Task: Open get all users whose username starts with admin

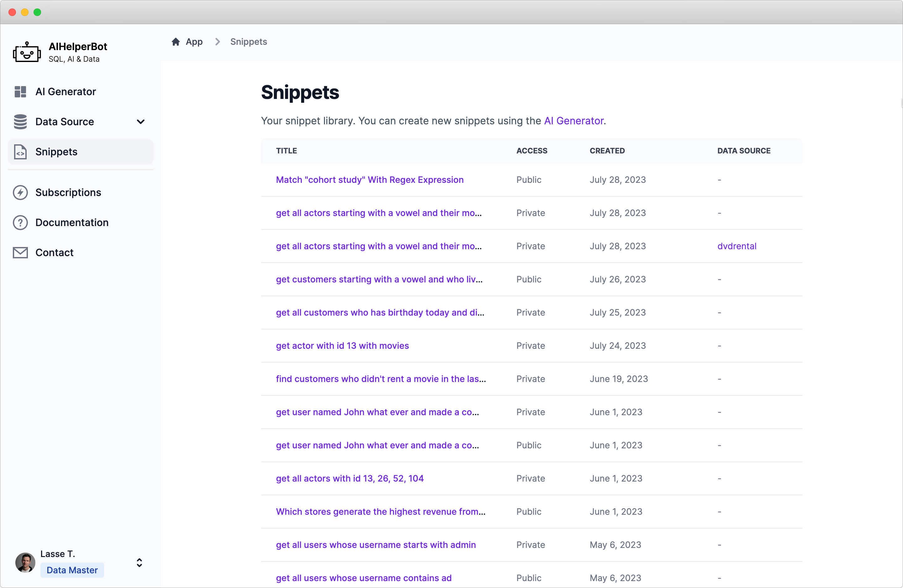Action: [x=376, y=545]
